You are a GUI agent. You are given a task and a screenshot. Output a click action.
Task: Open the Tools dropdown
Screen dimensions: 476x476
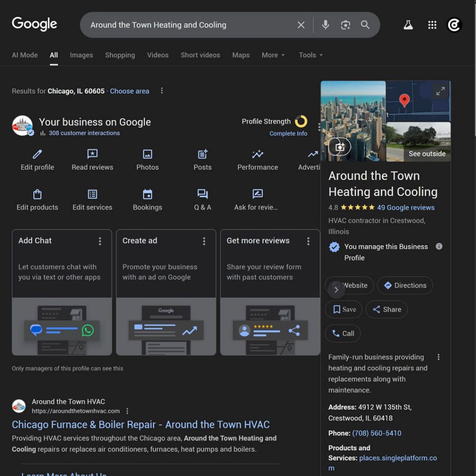tap(311, 55)
